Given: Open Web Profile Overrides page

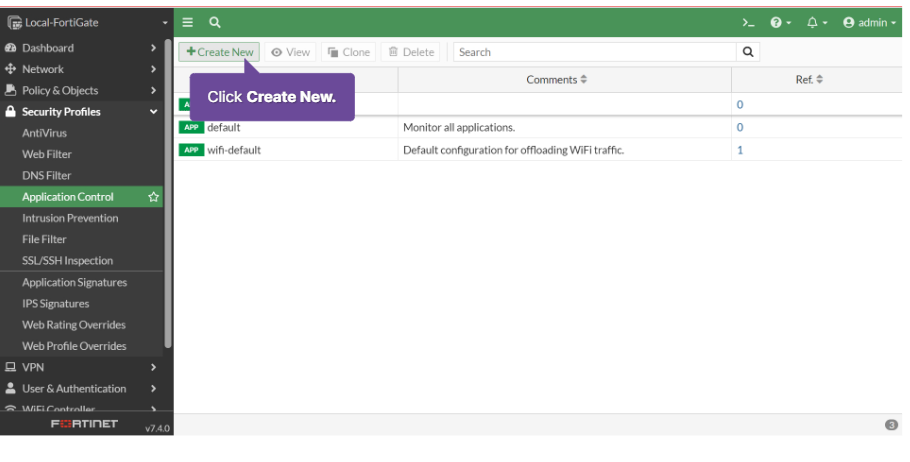Looking at the screenshot, I should [x=74, y=346].
